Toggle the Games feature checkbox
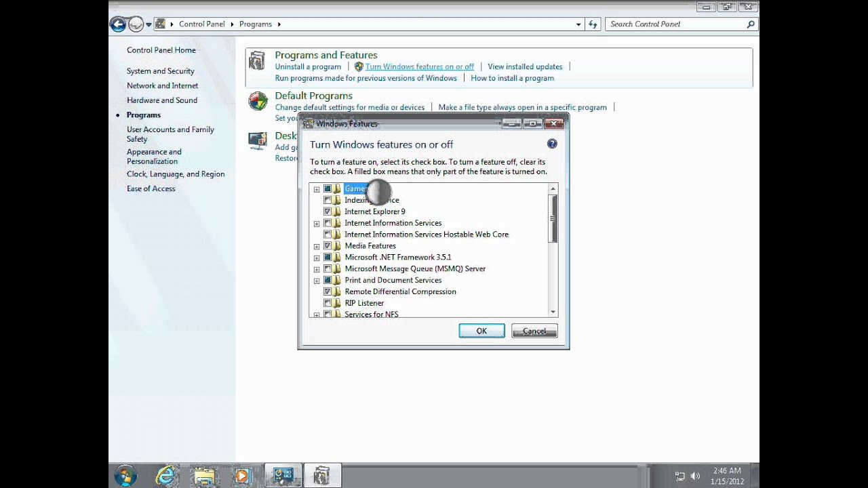Image resolution: width=868 pixels, height=488 pixels. (328, 188)
